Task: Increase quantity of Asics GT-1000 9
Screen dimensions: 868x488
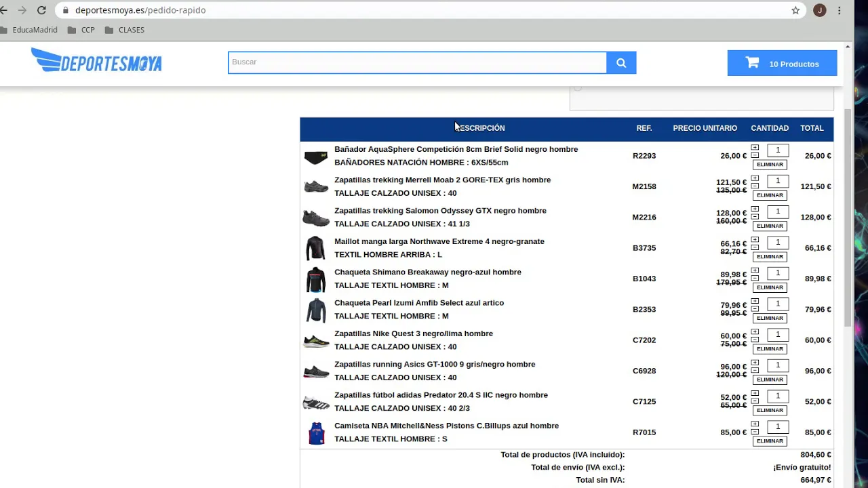Action: [x=755, y=363]
